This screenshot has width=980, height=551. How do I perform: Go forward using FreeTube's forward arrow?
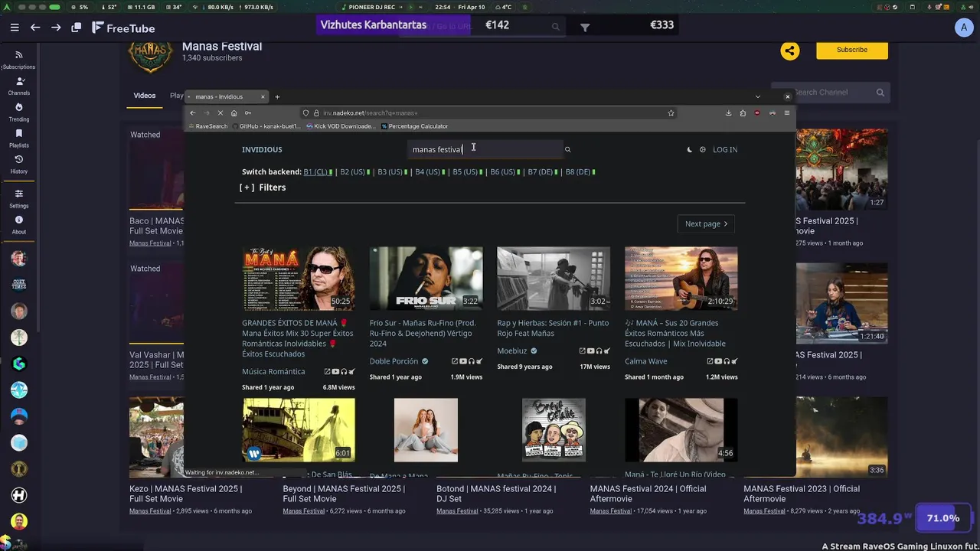coord(56,28)
